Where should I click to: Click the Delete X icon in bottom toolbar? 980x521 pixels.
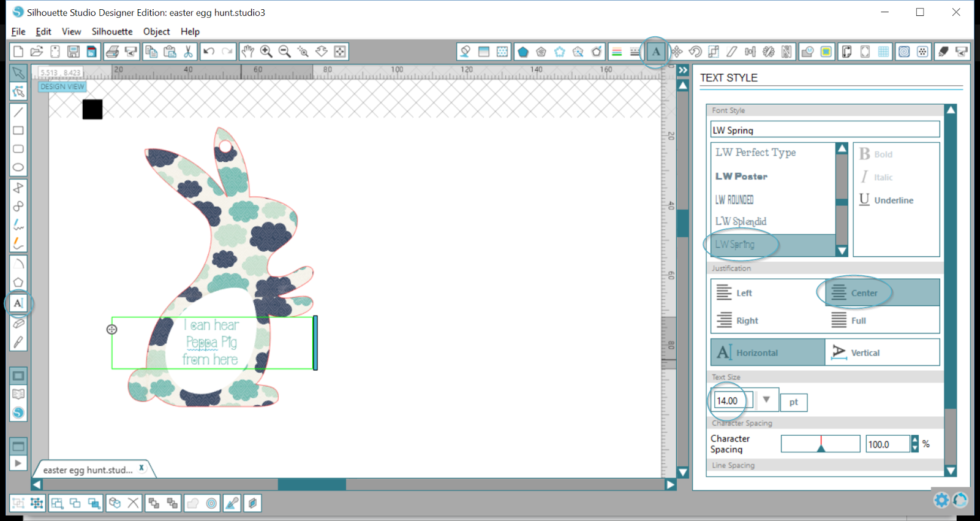coord(134,503)
